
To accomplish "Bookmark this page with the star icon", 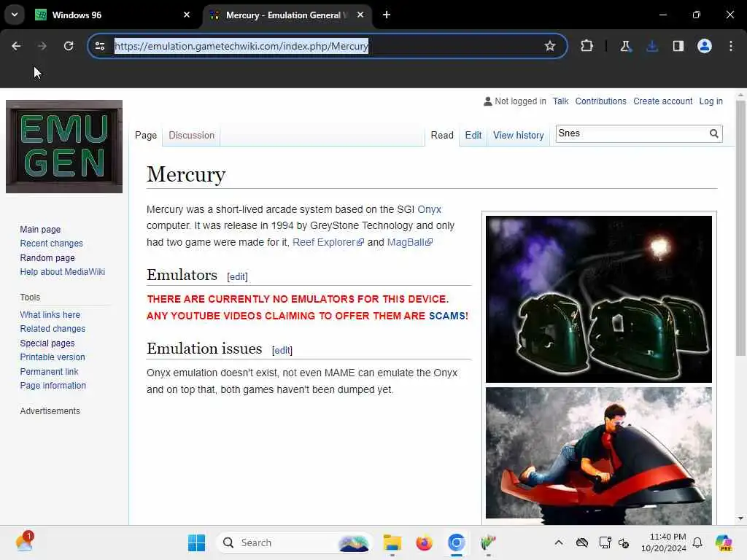I will pos(550,46).
